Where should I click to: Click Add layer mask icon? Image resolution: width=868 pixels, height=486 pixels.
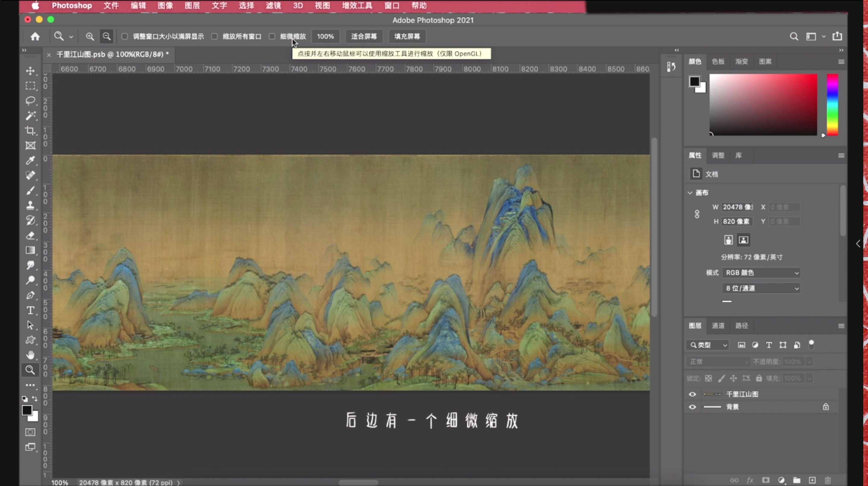[x=766, y=480]
